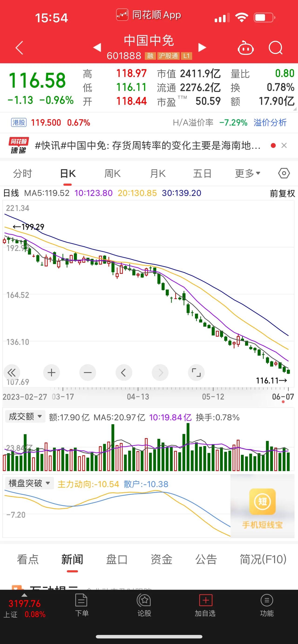Add stock via 加自选 icon
This screenshot has width=298, height=644.
point(205,605)
